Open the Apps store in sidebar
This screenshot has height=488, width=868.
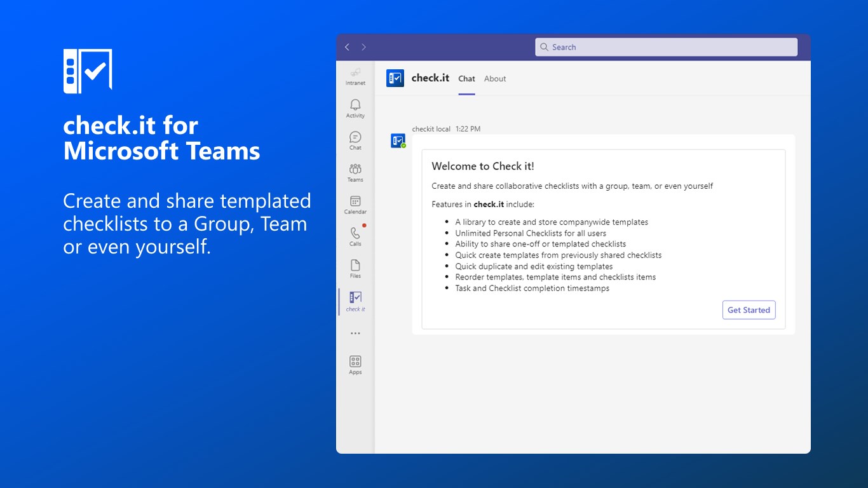(355, 365)
